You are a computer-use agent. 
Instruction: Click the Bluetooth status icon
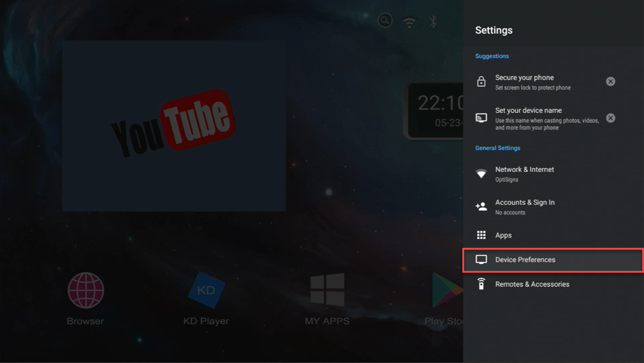(432, 21)
